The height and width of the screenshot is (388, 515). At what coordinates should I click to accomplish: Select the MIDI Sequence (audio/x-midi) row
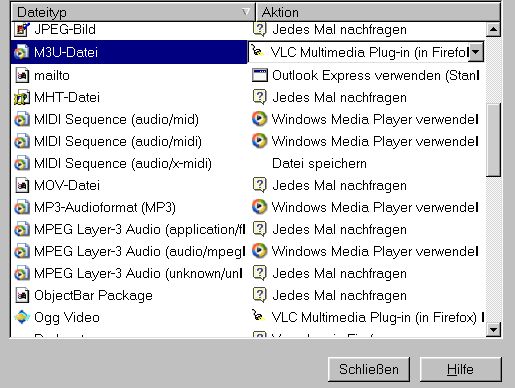[248, 163]
